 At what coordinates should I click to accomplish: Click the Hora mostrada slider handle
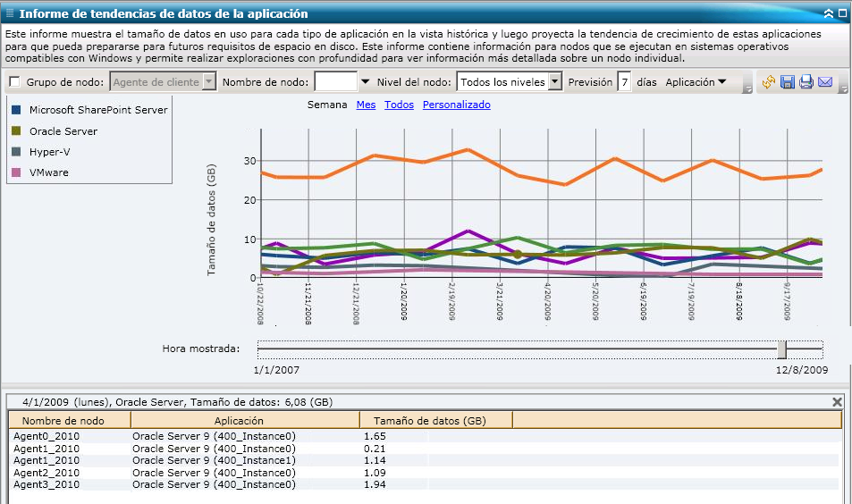click(781, 349)
